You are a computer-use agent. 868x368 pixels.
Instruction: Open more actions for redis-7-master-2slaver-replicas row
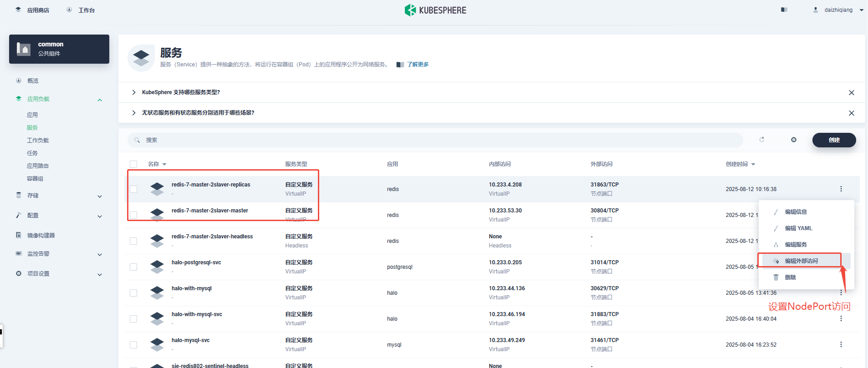(x=841, y=189)
